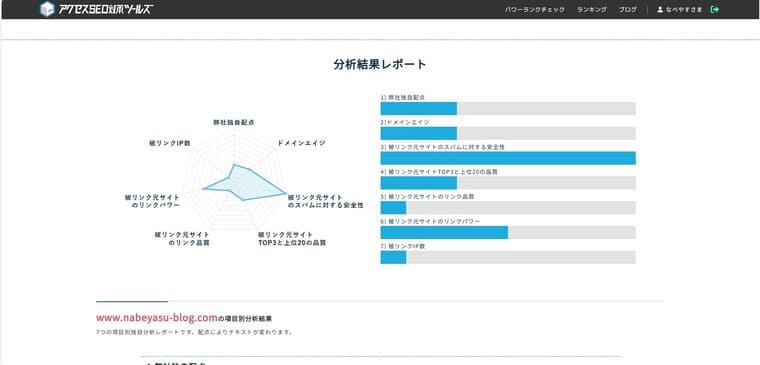760x365 pixels.
Task: Click radar label 被リンク元サイトのリンクパワー
Action: 152,202
